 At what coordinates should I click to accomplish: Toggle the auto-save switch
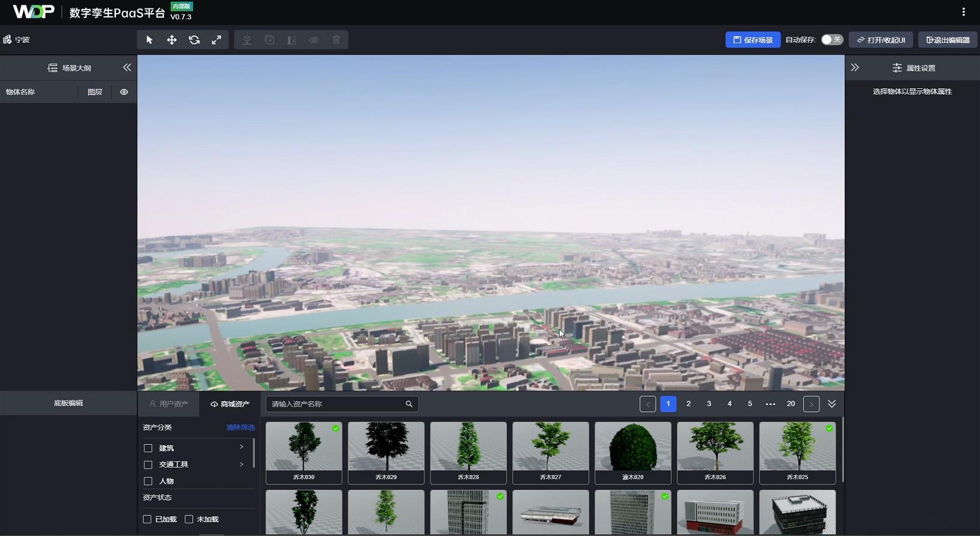pyautogui.click(x=832, y=40)
